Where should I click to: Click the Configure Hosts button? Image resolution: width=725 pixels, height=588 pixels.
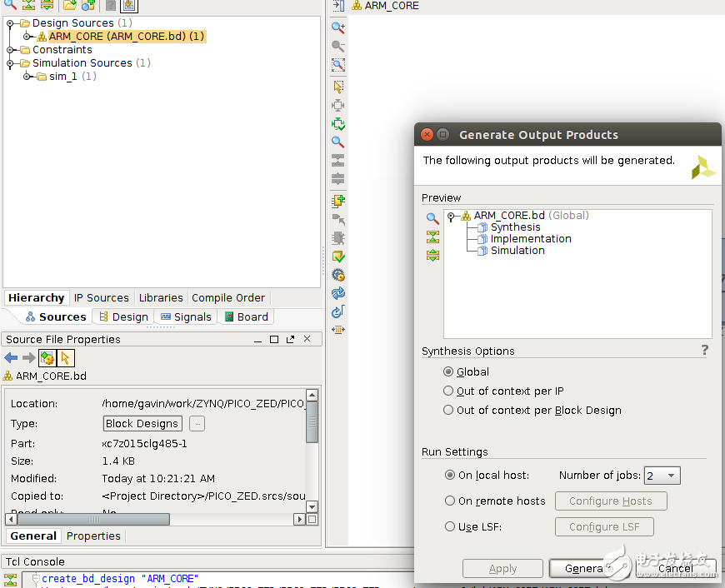click(611, 501)
